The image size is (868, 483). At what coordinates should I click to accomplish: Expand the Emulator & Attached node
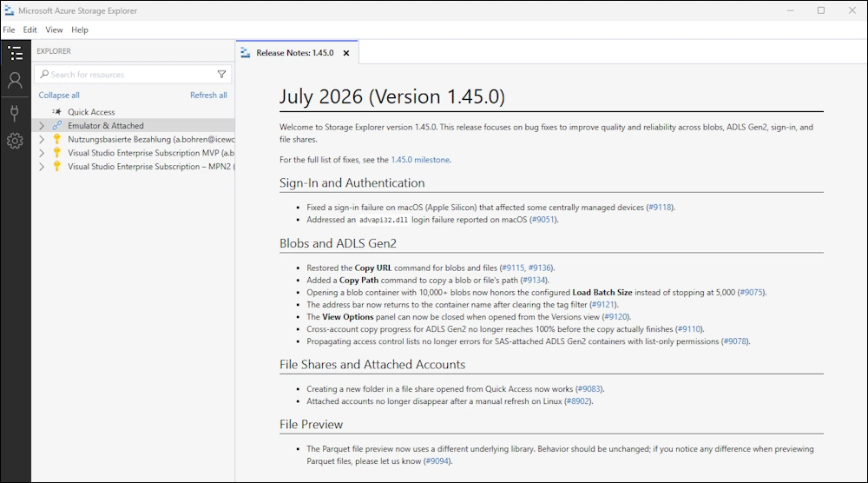click(x=42, y=126)
